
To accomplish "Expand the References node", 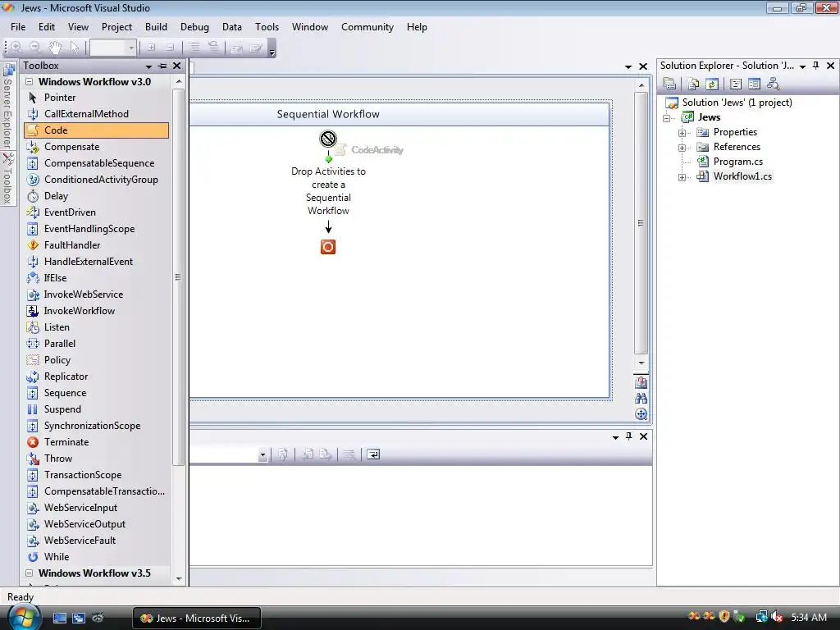I will (x=682, y=148).
